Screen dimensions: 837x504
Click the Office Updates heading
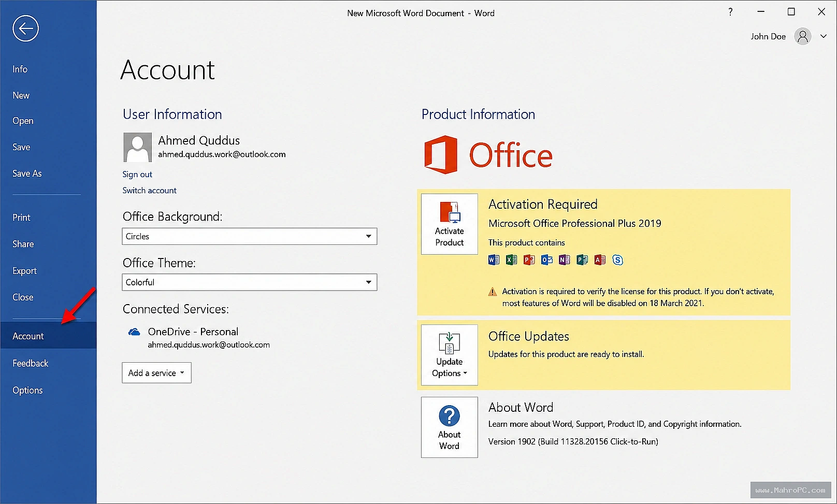click(529, 336)
